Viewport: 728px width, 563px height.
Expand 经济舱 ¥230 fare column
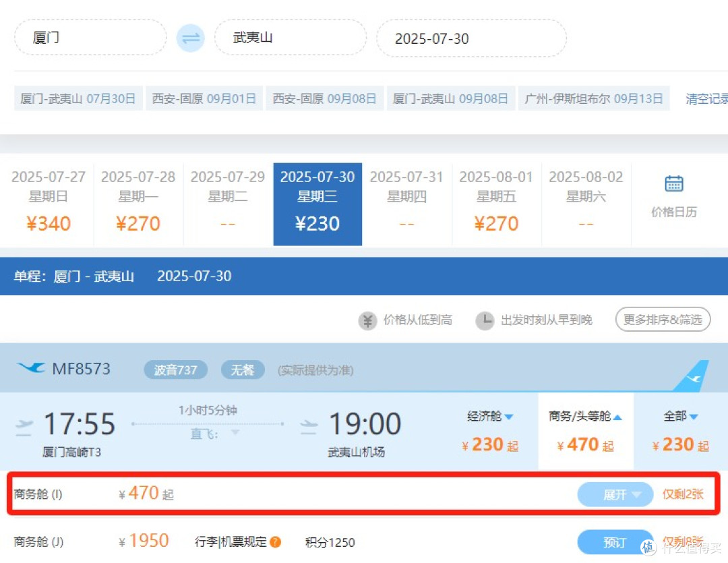490,432
